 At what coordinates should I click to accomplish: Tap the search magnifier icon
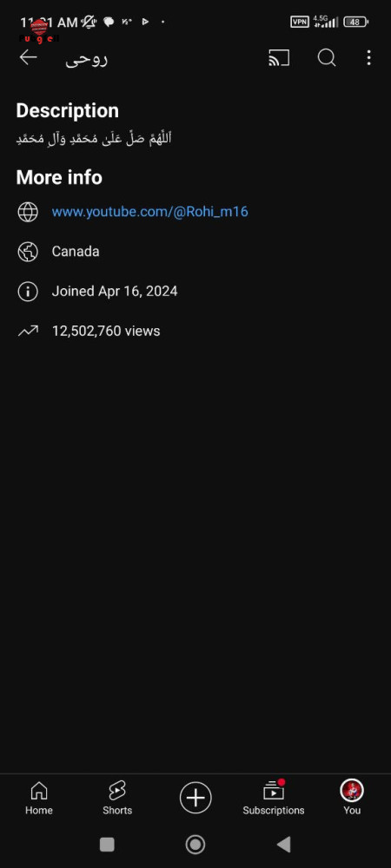[326, 57]
